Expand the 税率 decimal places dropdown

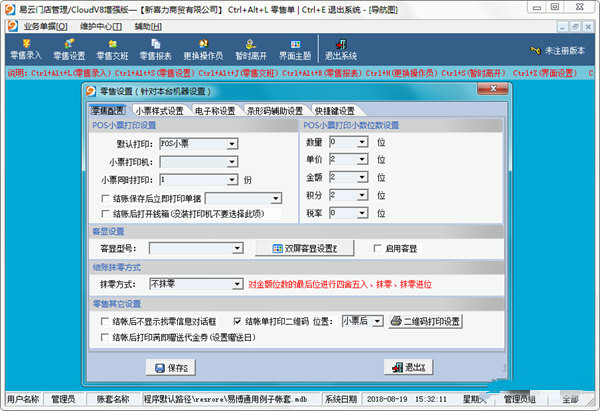coord(362,213)
